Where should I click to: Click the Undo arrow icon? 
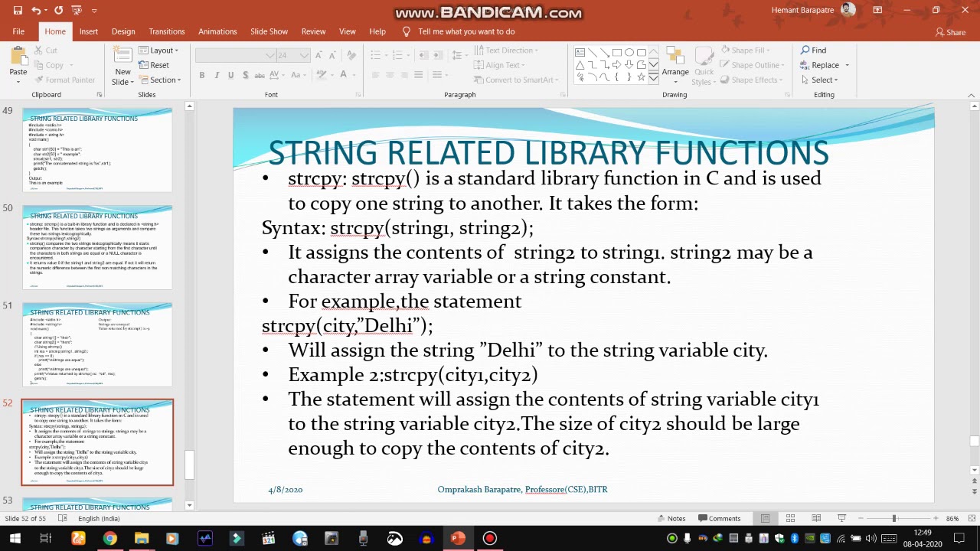coord(36,11)
